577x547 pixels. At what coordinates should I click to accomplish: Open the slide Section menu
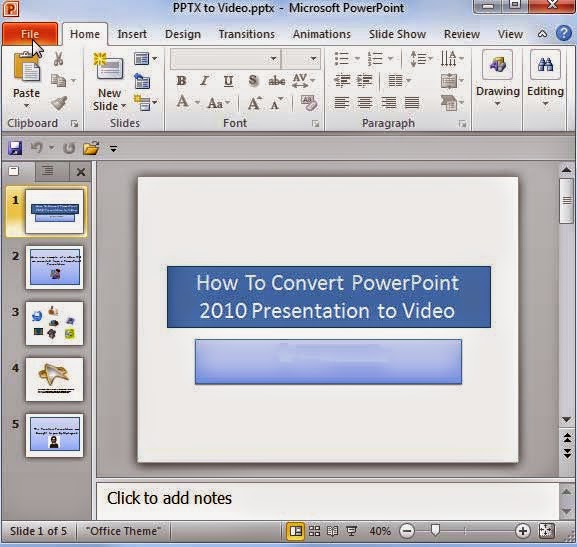(x=145, y=103)
